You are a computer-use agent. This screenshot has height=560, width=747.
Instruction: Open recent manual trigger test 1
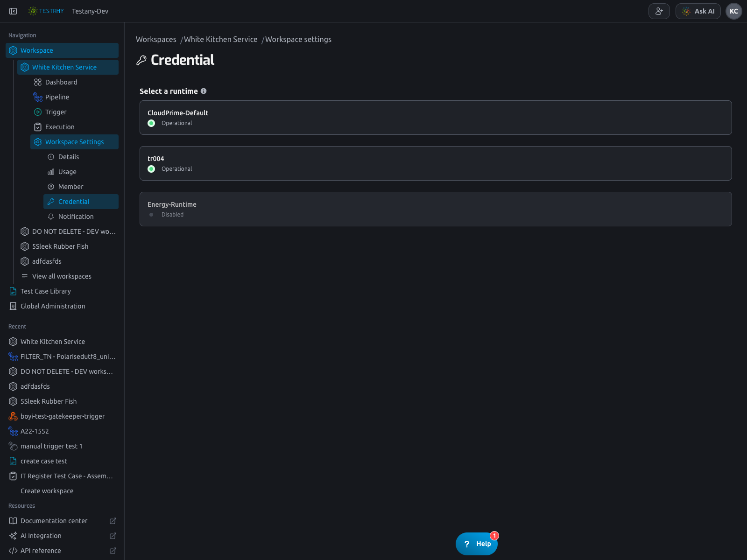[62, 446]
